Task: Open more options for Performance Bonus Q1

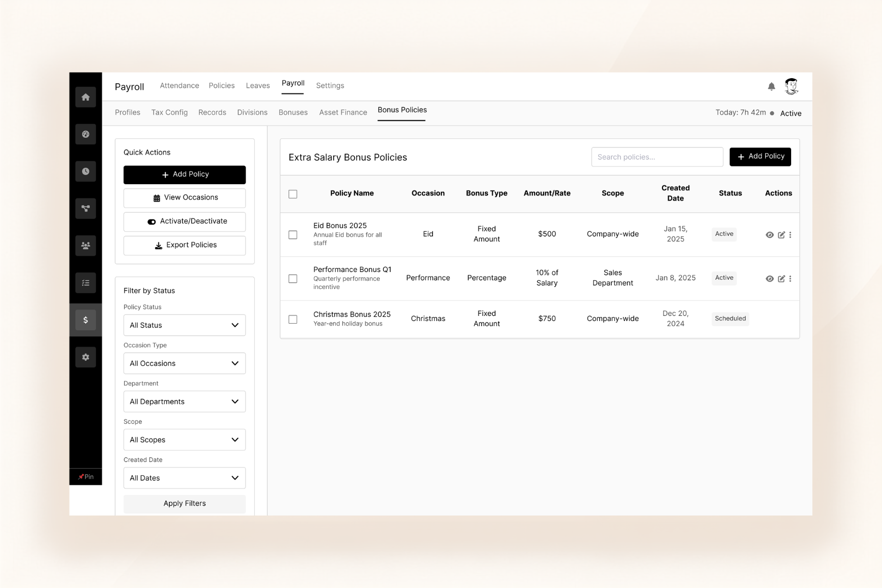Action: pos(790,279)
